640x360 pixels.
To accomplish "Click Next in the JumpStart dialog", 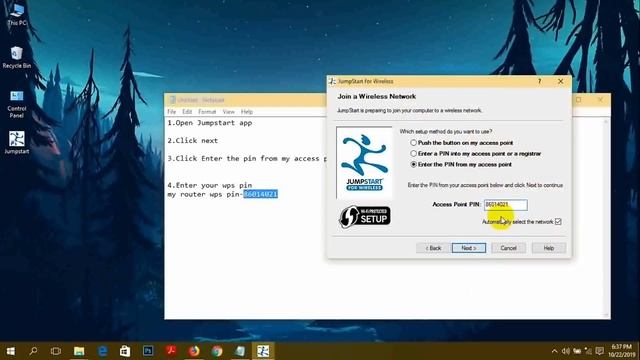I will pos(469,248).
